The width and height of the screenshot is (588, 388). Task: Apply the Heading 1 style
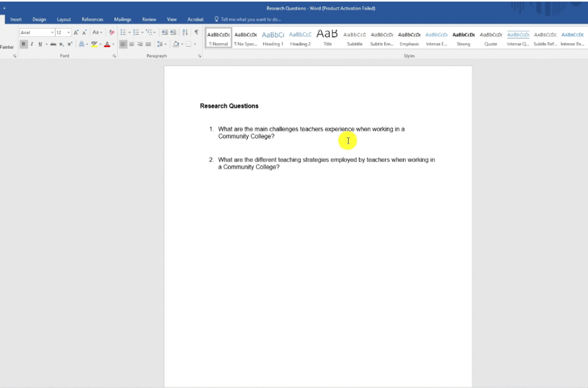[x=273, y=38]
